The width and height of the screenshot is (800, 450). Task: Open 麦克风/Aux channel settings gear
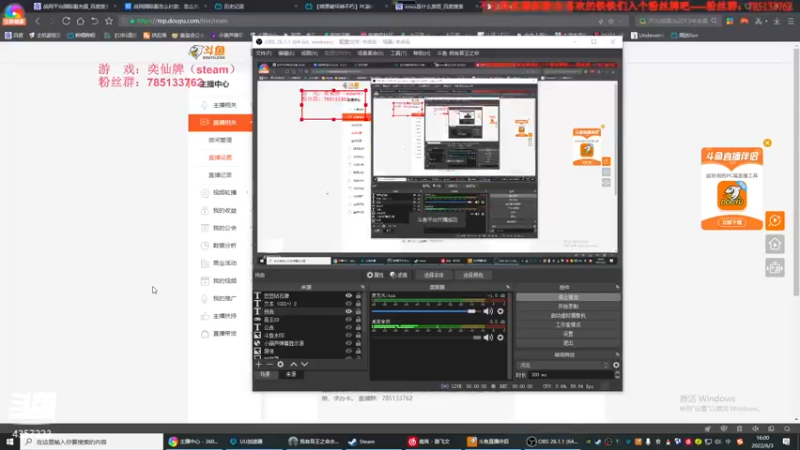[501, 311]
